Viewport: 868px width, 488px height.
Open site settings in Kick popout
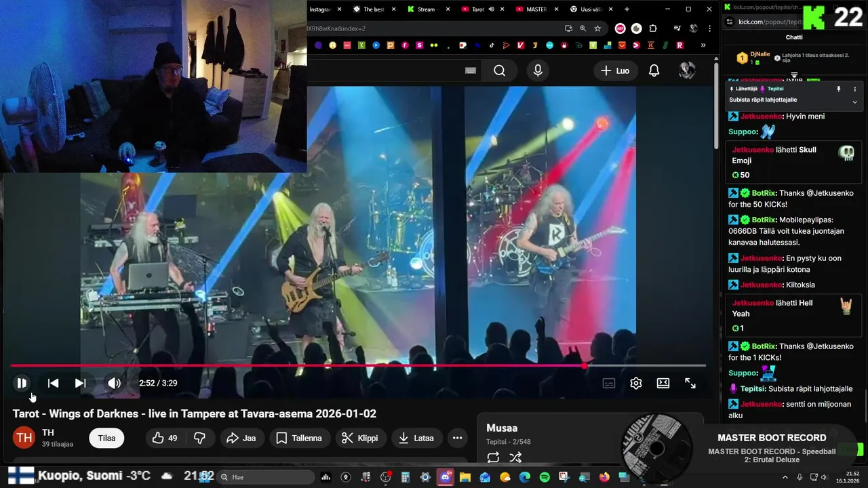click(730, 22)
